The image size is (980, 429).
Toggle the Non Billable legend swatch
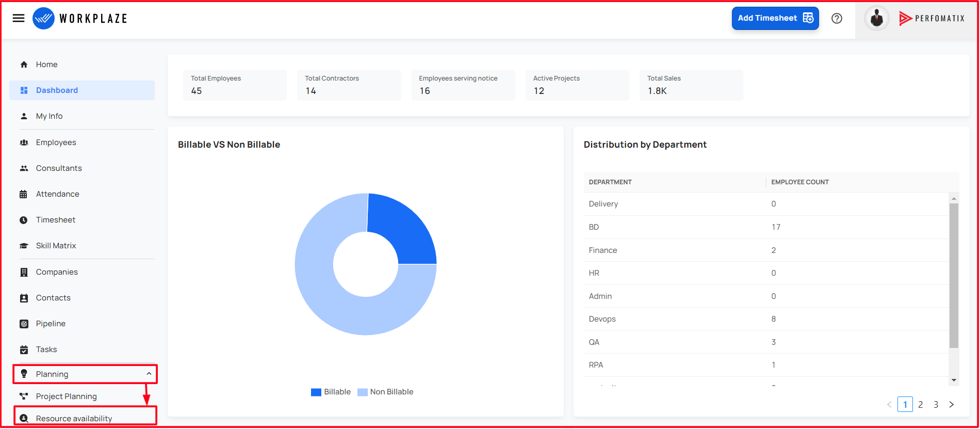coord(363,392)
